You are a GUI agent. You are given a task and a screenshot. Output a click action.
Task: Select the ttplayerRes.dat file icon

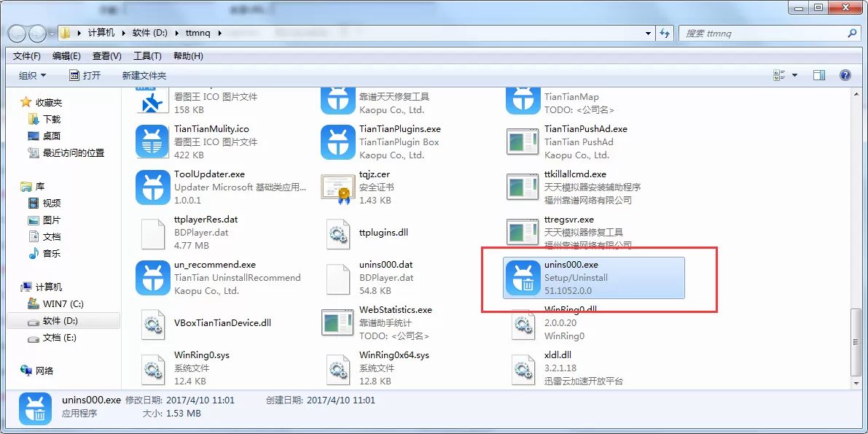coord(152,233)
